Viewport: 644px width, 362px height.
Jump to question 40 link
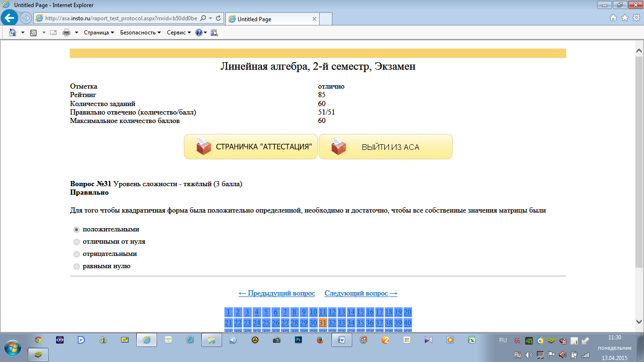pos(408,323)
